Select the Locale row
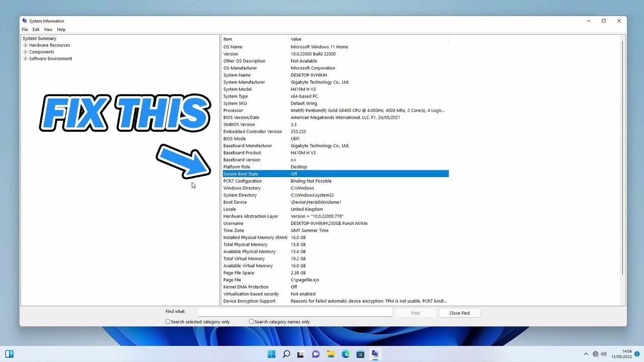The height and width of the screenshot is (362, 644). (336, 209)
